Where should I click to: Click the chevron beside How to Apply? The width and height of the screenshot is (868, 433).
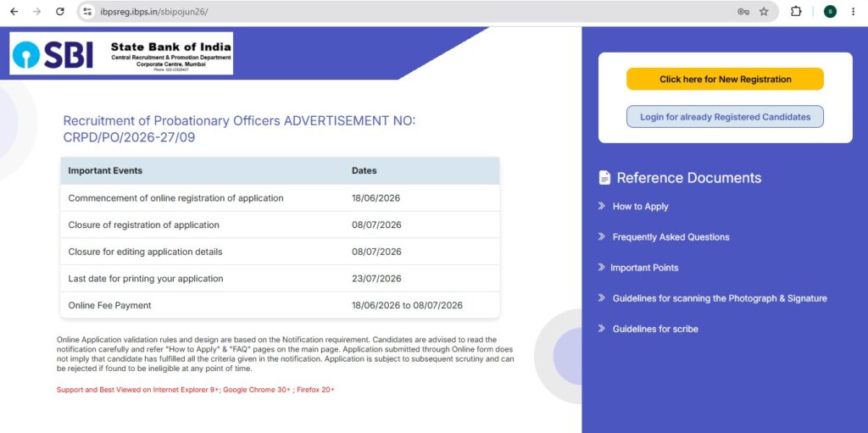tap(601, 206)
